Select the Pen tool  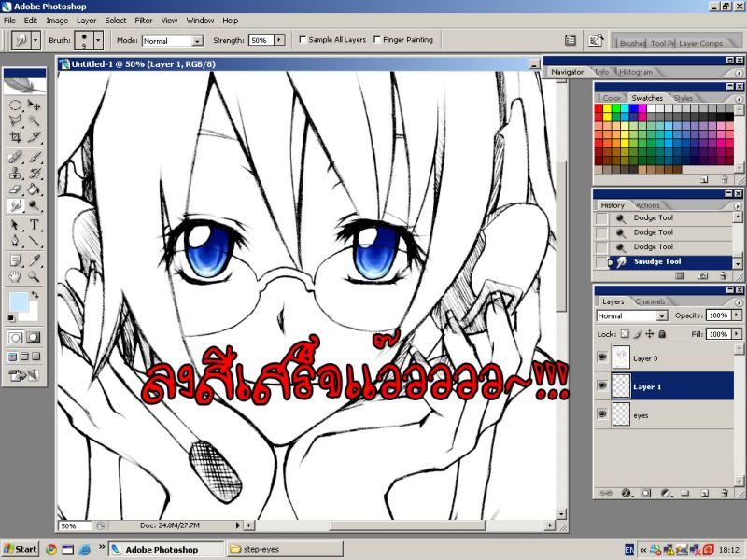pos(15,241)
